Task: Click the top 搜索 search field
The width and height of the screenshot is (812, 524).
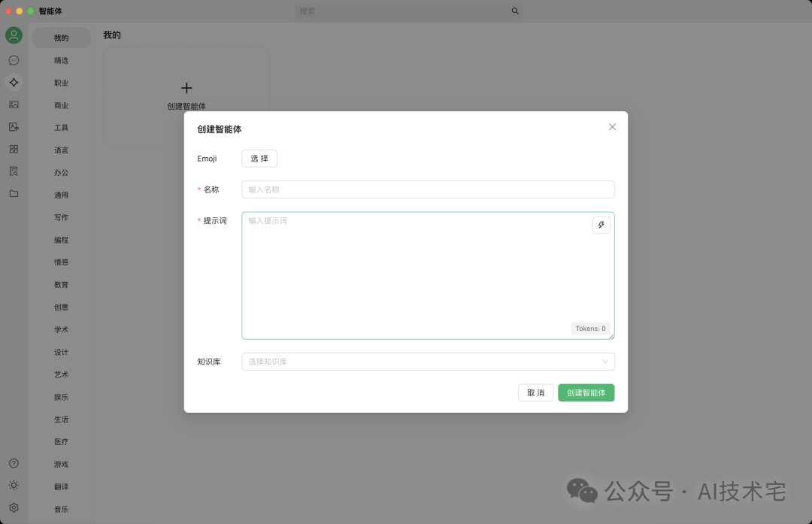Action: (409, 11)
